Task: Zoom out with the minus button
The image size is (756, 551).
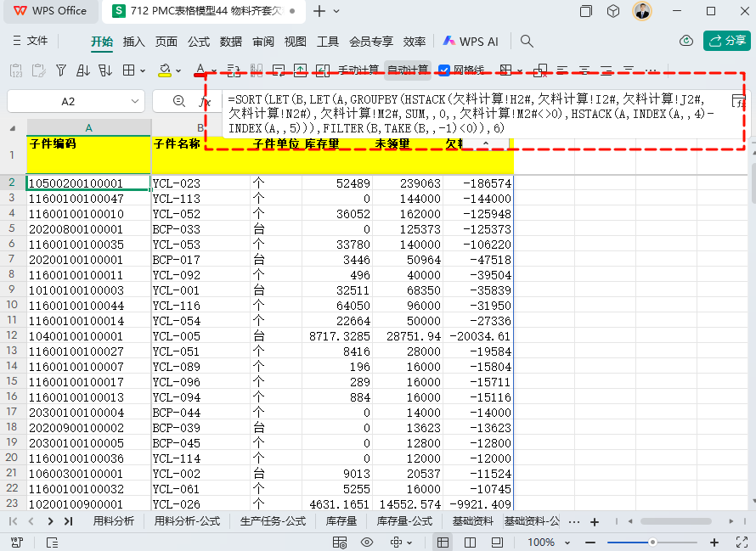Action: click(x=590, y=543)
